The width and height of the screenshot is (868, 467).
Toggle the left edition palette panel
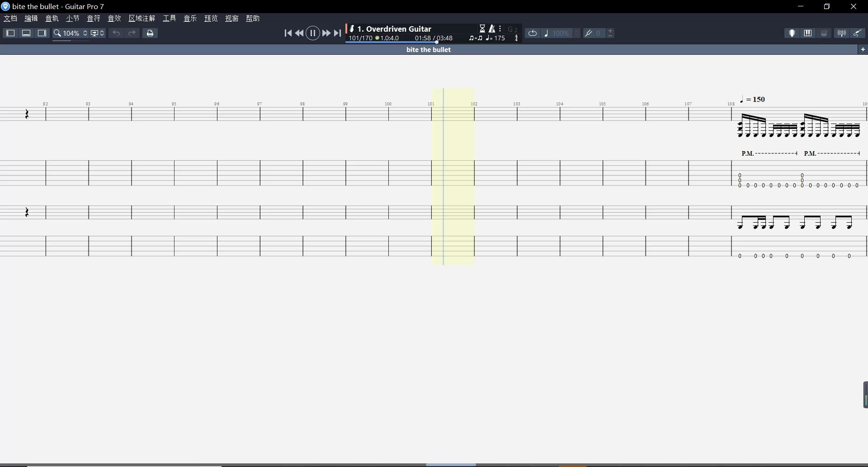(10, 33)
